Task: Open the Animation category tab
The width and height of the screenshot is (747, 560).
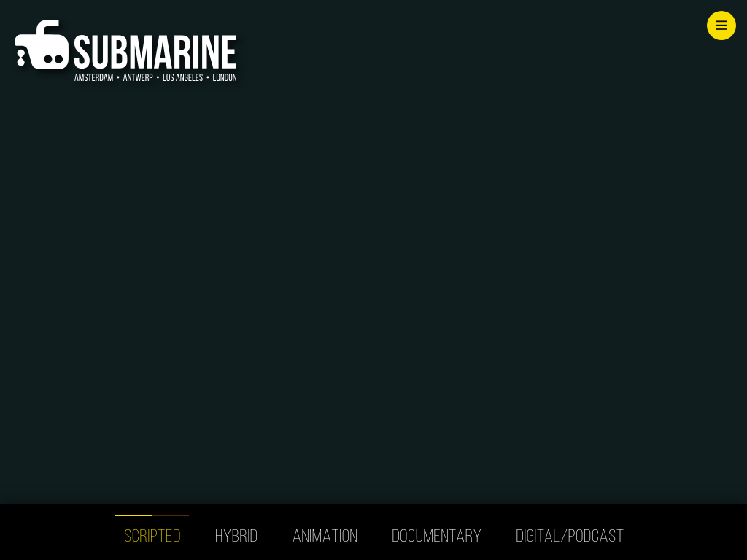Action: [325, 536]
